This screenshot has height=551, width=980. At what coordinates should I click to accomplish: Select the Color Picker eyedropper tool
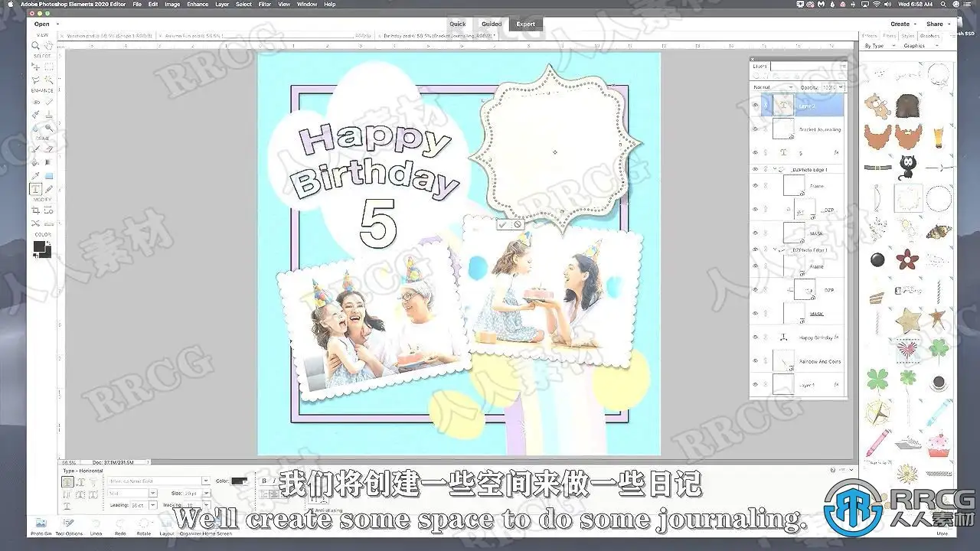pyautogui.click(x=35, y=174)
